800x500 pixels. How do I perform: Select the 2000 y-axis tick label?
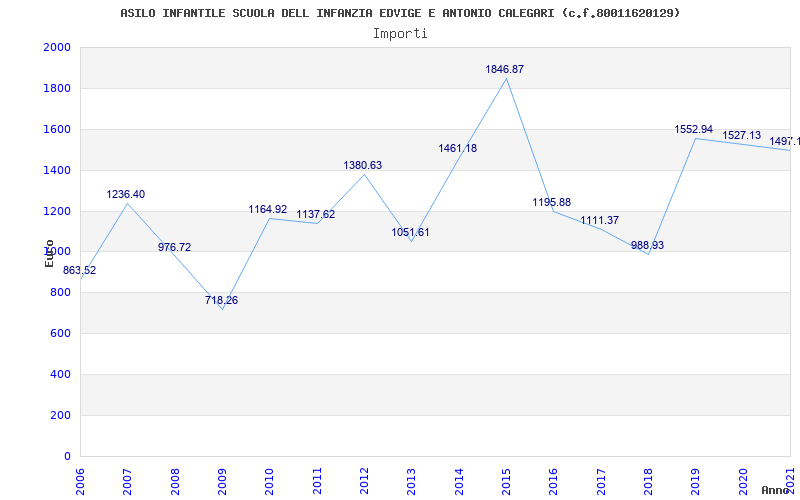tap(57, 47)
